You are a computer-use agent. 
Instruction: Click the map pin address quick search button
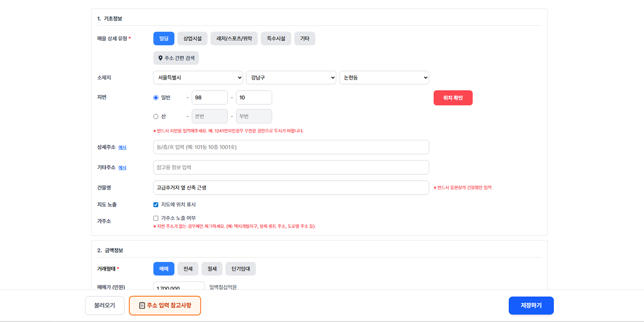(176, 58)
